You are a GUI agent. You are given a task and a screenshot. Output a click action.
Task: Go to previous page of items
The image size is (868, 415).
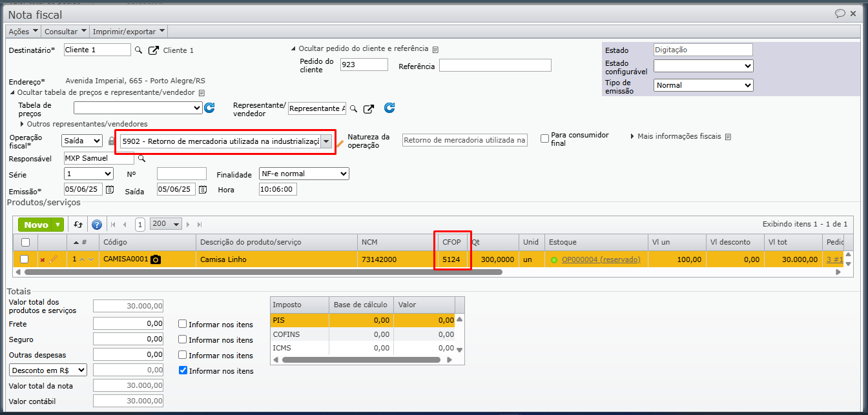point(125,225)
